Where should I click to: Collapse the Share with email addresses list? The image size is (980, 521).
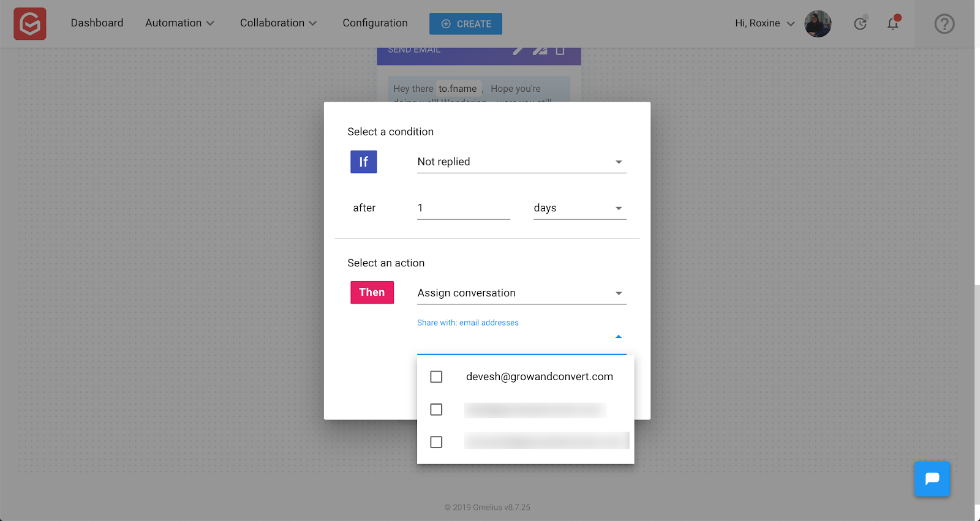coord(619,337)
